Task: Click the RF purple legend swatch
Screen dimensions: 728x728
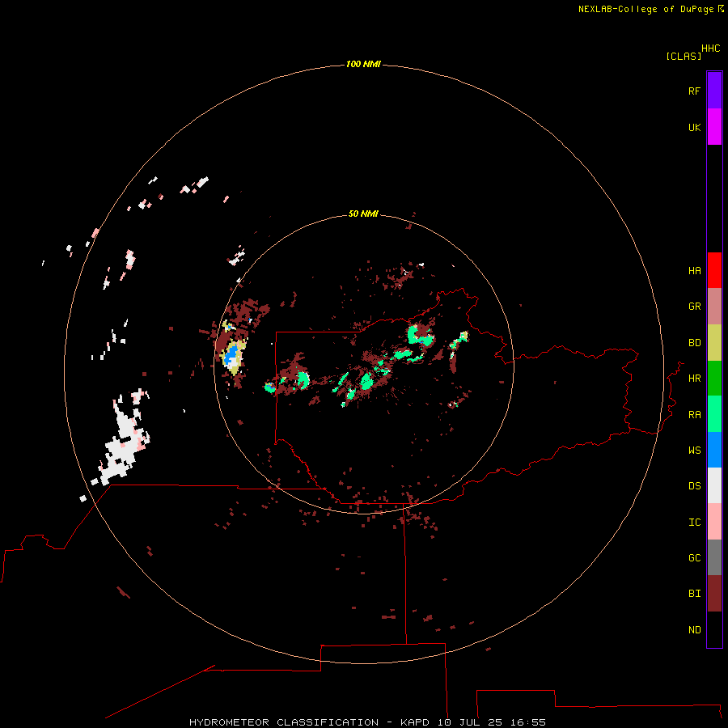Action: point(714,91)
